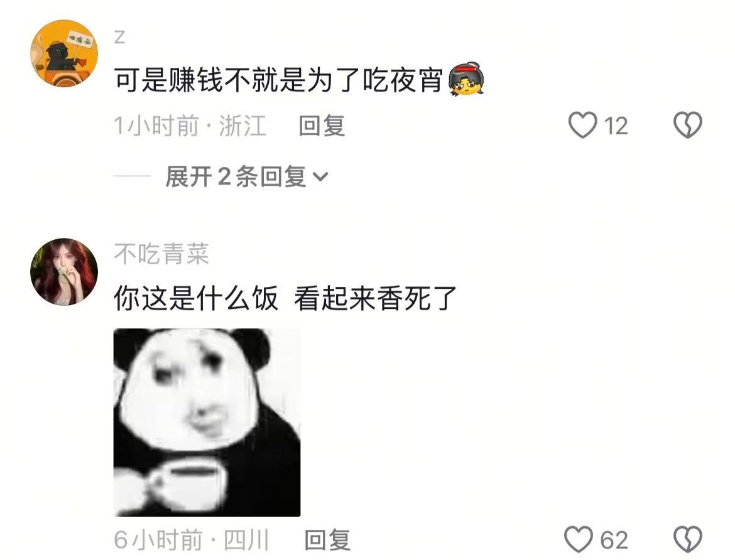Dislike 不吃青菜's comment with broken heart
Screen dimensions: 735x560
point(688,539)
